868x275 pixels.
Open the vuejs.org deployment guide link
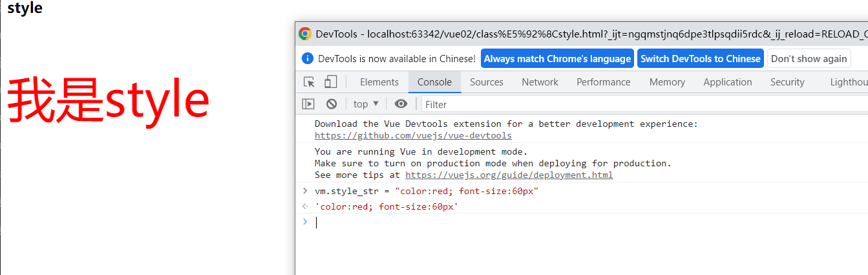click(509, 175)
